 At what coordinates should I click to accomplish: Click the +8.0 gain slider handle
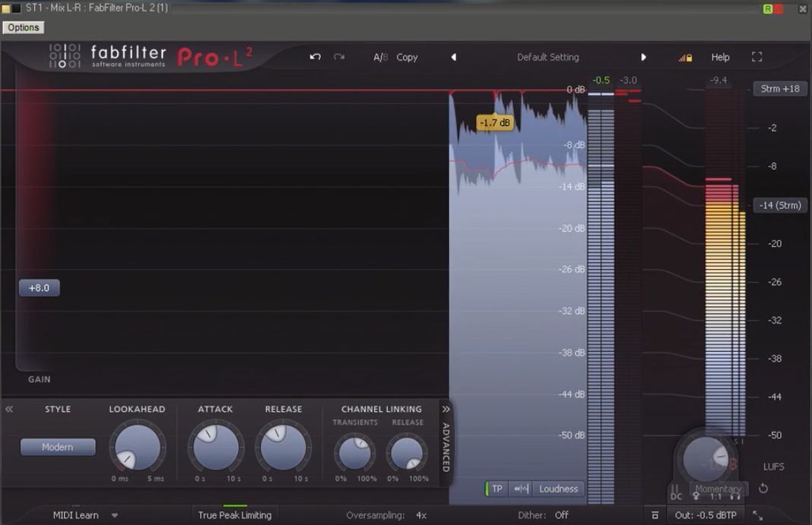(x=39, y=288)
